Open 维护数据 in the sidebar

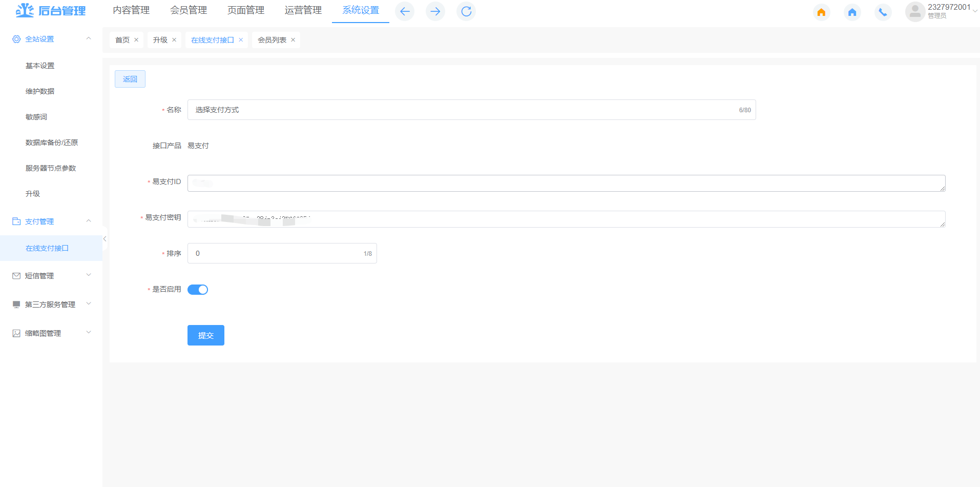pyautogui.click(x=40, y=91)
